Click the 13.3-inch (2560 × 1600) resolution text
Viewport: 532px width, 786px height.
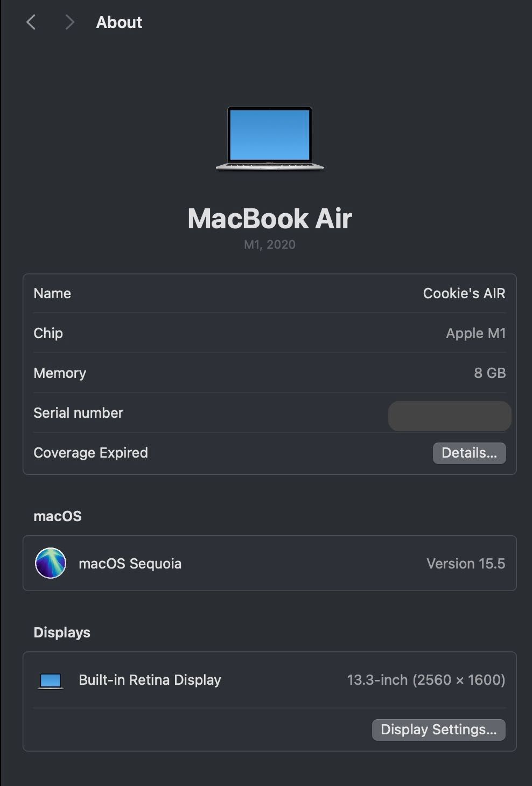[426, 680]
